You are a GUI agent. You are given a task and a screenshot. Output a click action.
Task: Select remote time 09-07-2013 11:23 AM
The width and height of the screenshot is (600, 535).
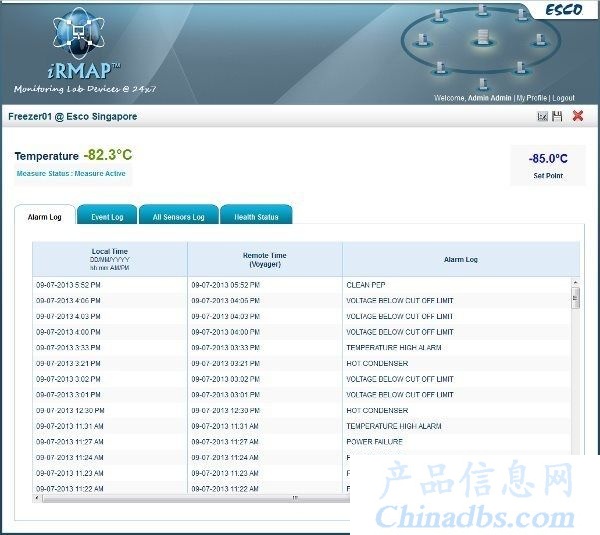[x=225, y=473]
